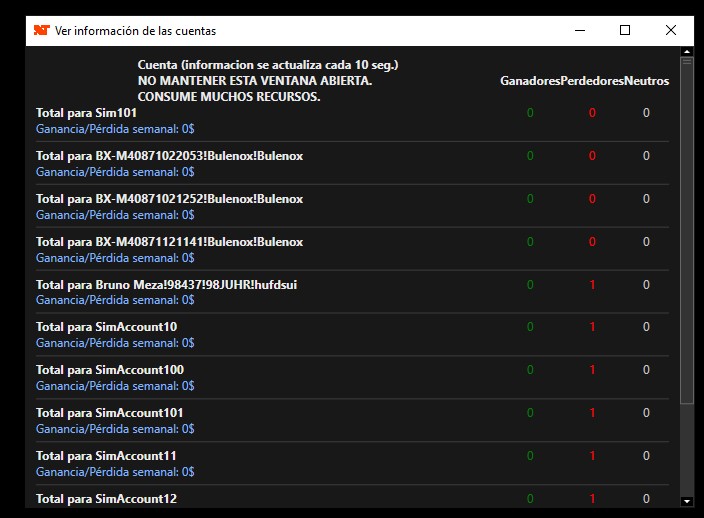Screen dimensions: 704x518
Task: Select Total para SimAccount100 row
Action: (x=110, y=370)
